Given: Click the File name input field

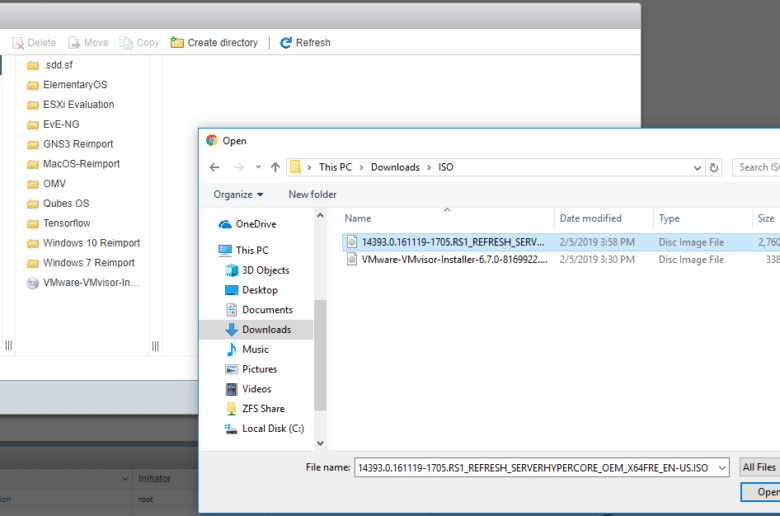Looking at the screenshot, I should 535,468.
